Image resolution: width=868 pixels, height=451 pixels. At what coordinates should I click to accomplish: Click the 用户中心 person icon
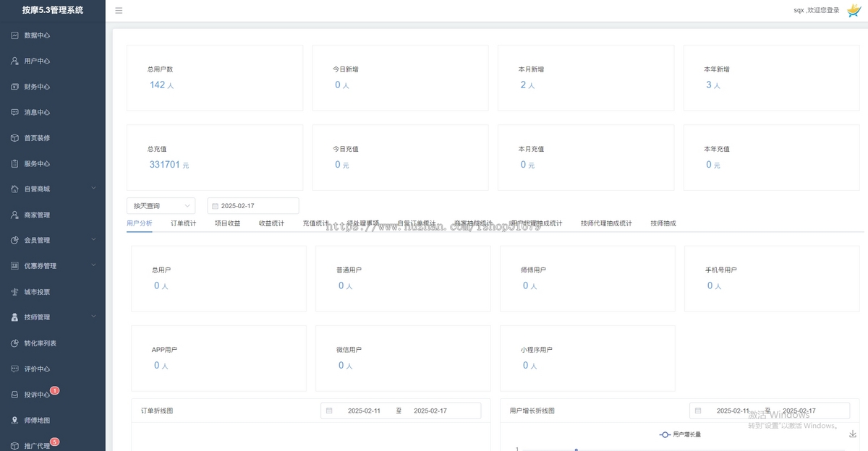click(x=14, y=61)
